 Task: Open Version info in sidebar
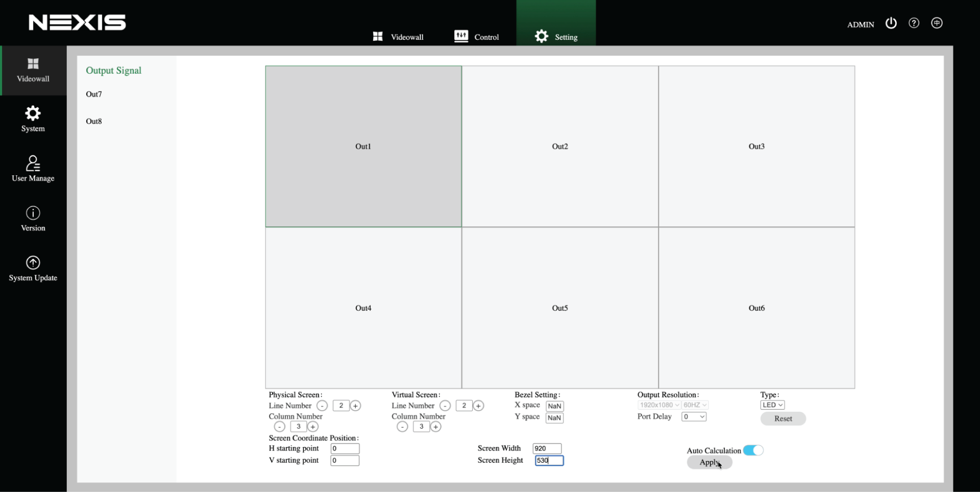click(x=33, y=219)
